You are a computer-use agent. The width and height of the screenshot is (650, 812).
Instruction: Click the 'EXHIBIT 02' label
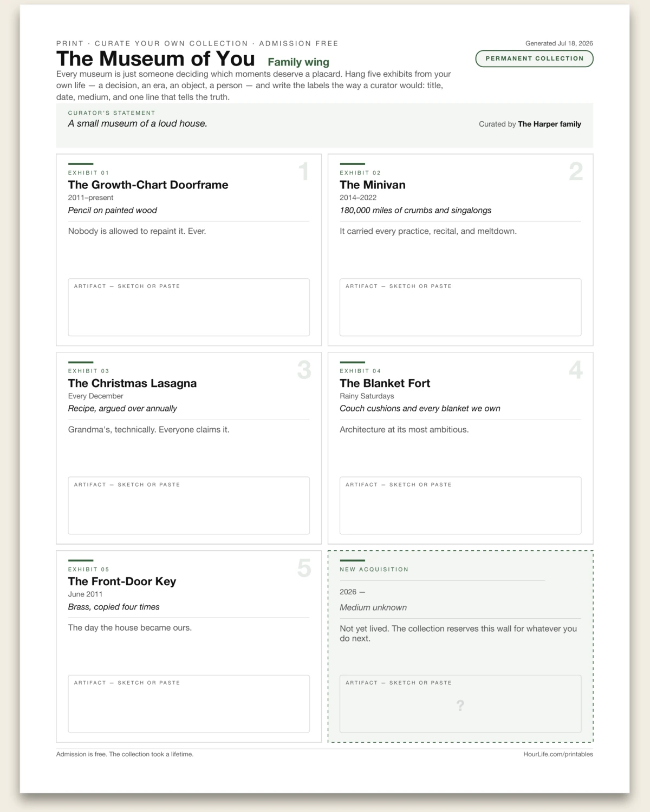pos(360,173)
